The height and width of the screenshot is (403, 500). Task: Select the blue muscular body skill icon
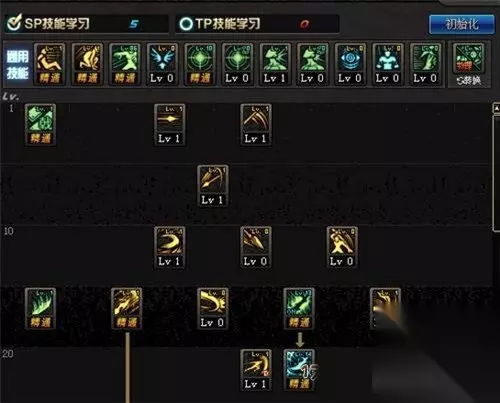click(x=388, y=64)
